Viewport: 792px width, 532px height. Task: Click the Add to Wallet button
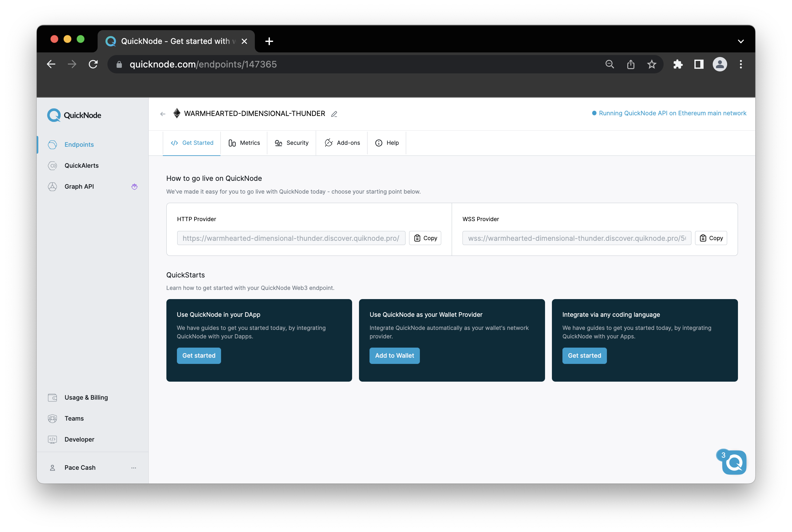(x=394, y=355)
